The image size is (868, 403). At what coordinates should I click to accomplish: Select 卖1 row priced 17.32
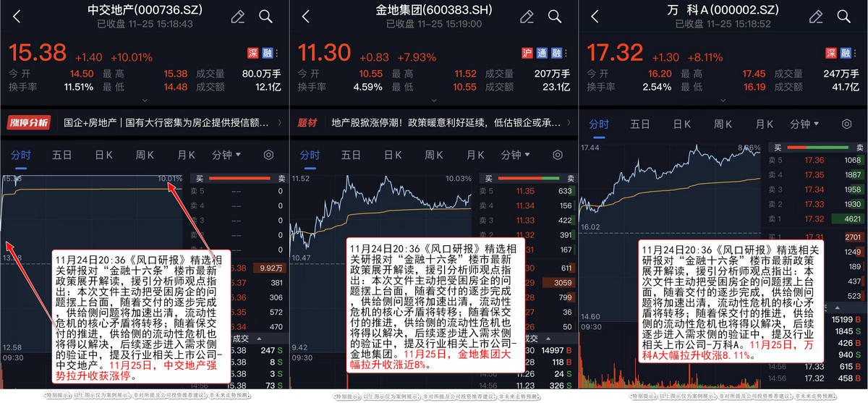tap(817, 219)
